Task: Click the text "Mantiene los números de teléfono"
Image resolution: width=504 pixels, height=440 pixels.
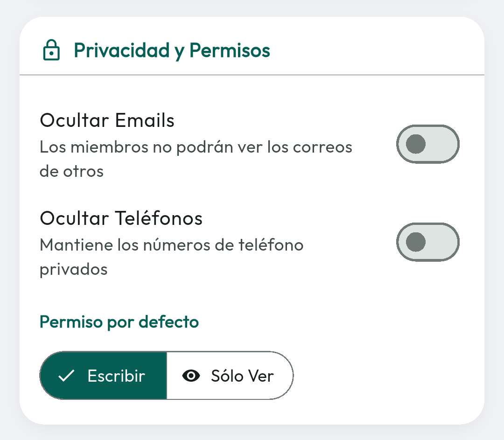Action: [171, 245]
